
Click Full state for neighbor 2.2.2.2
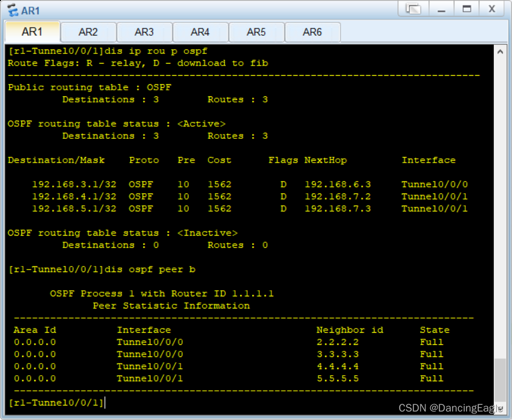coord(431,342)
